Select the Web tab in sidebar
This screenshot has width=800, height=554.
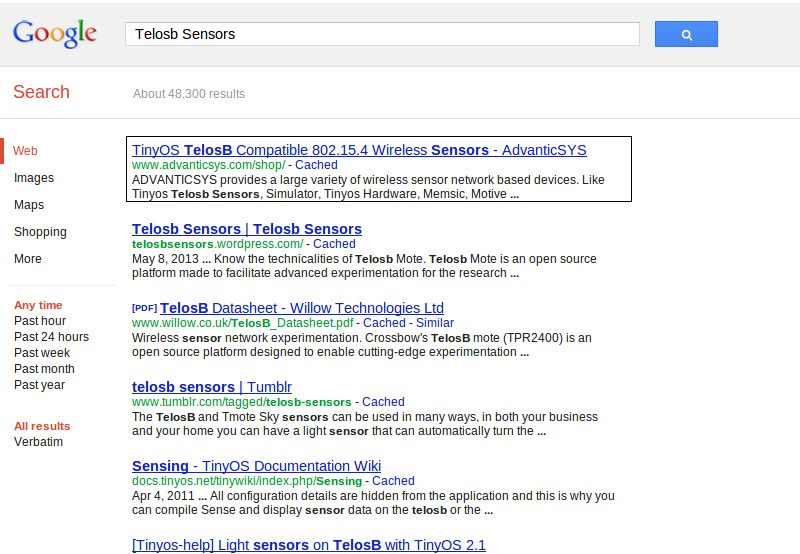(25, 151)
